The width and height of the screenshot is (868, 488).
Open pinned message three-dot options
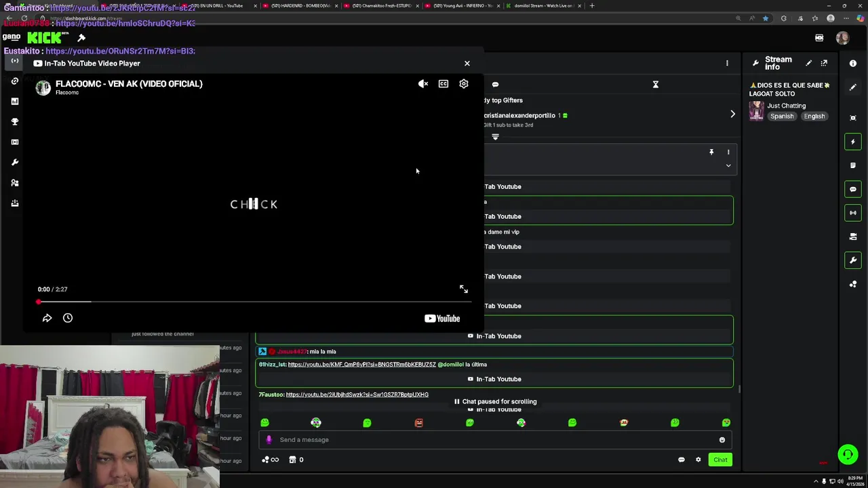tap(728, 152)
